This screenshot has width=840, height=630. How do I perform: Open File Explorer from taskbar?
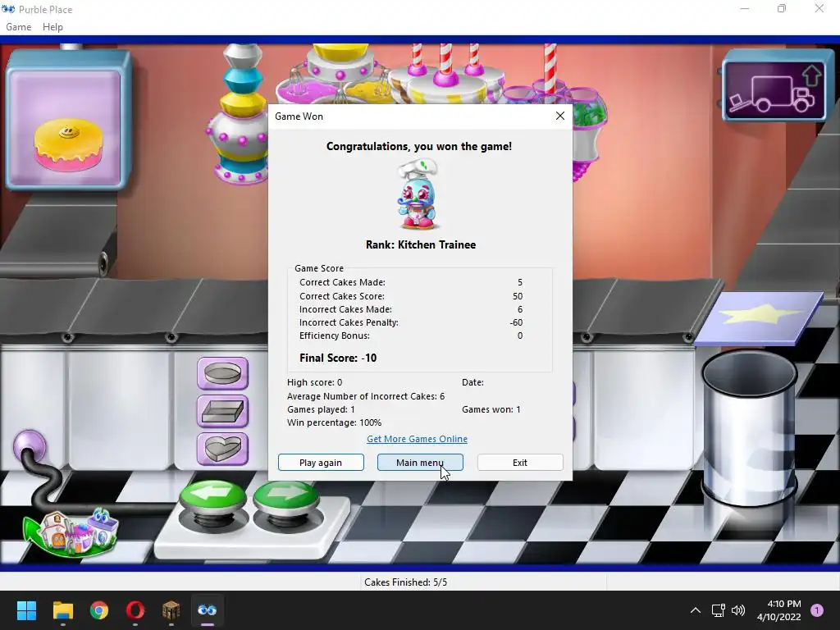[x=62, y=610]
